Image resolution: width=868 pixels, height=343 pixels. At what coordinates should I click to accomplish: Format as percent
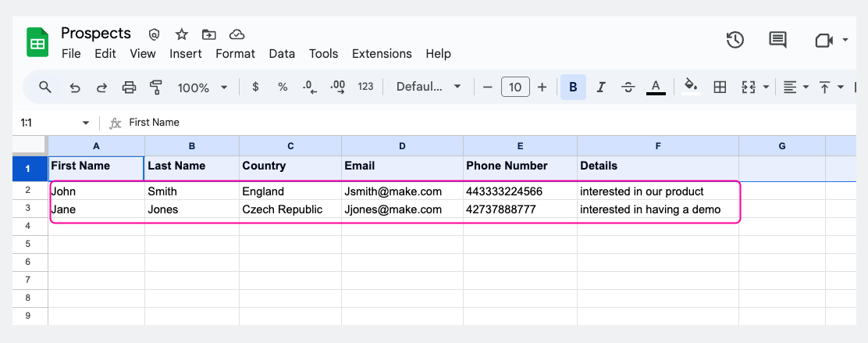pyautogui.click(x=283, y=87)
